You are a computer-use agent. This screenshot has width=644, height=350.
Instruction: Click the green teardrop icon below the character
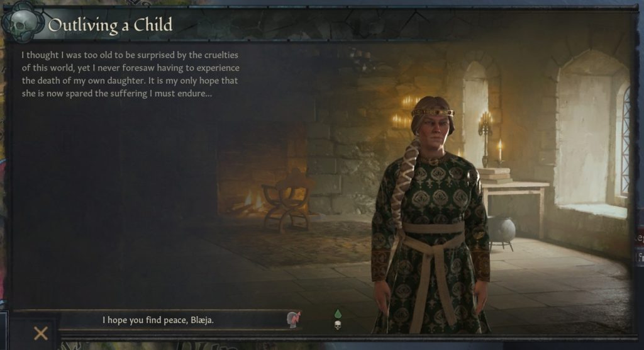[x=338, y=314]
